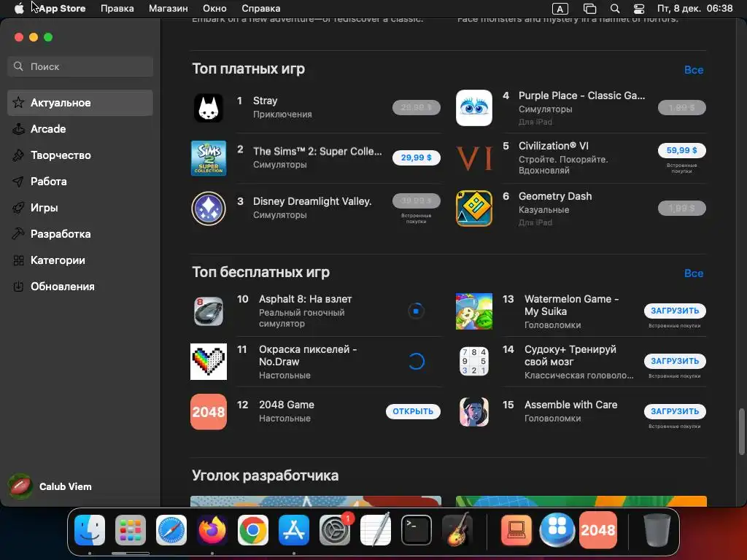Image resolution: width=747 pixels, height=560 pixels.
Task: Buy The Sims 2 for 29,99 $
Action: [x=417, y=157]
